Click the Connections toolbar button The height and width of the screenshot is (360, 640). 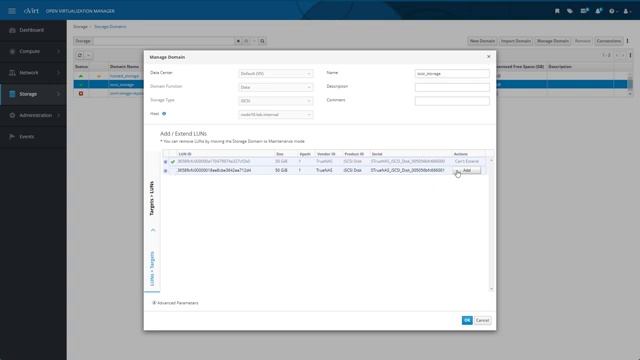click(609, 41)
